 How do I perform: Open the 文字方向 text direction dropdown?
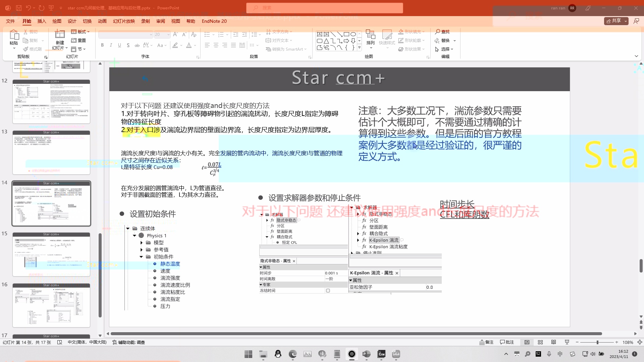click(279, 32)
